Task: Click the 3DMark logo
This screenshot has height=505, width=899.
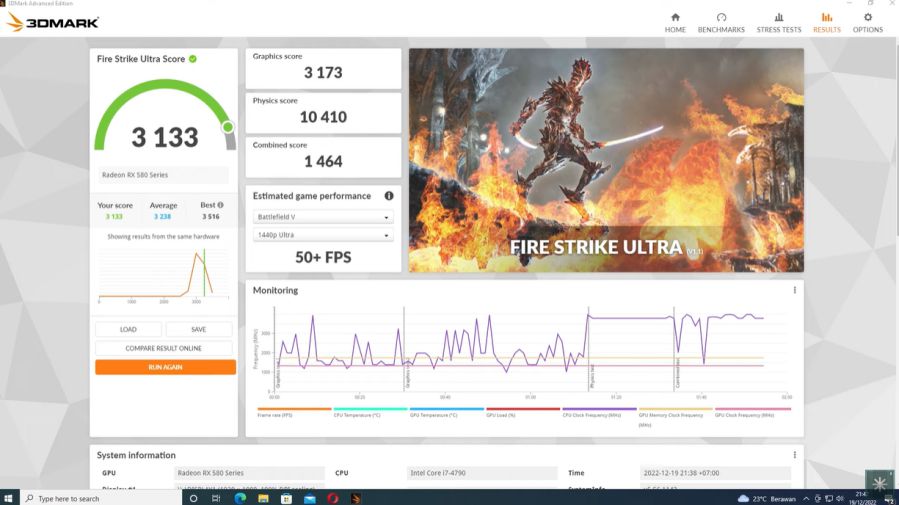Action: 53,23
